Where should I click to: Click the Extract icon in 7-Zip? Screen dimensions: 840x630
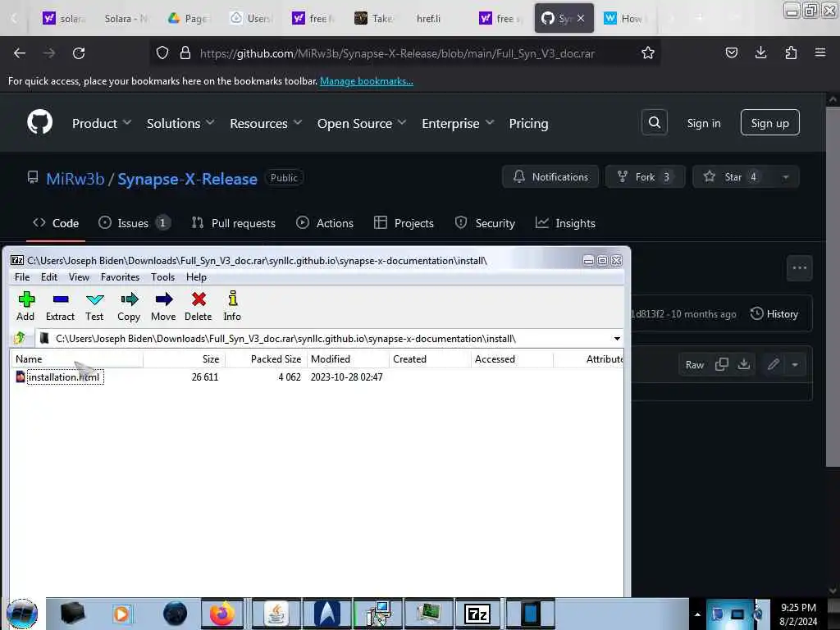[60, 307]
